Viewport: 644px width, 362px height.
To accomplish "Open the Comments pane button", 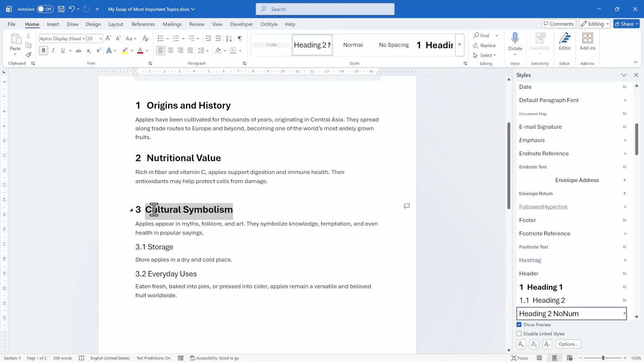I will pos(559,24).
